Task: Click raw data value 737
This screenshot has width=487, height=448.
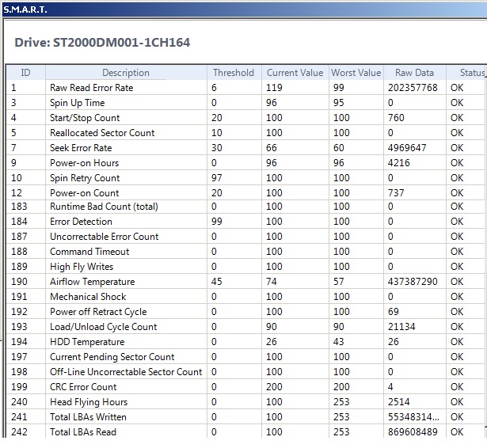Action: tap(396, 193)
